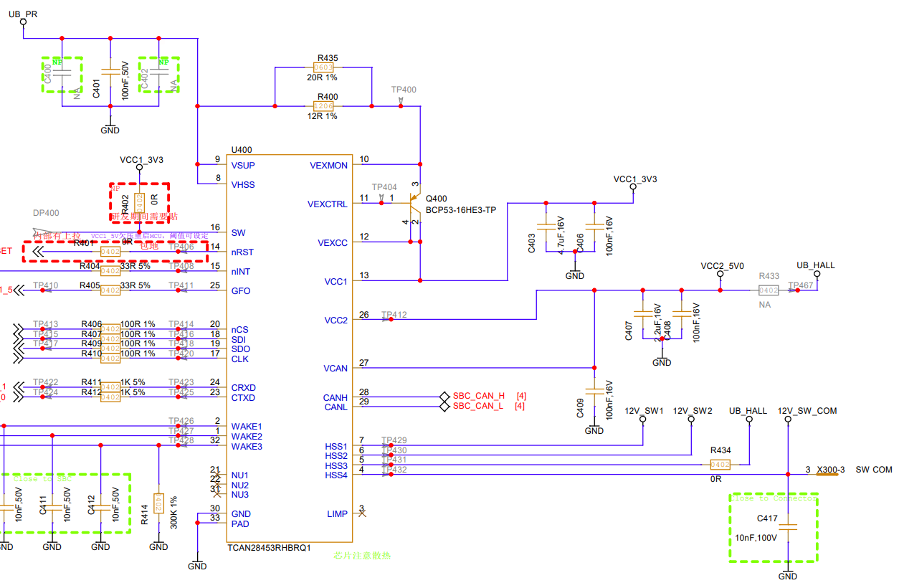The width and height of the screenshot is (899, 588).
Task: Click the VEXMON pin 10 on U400
Action: [328, 165]
